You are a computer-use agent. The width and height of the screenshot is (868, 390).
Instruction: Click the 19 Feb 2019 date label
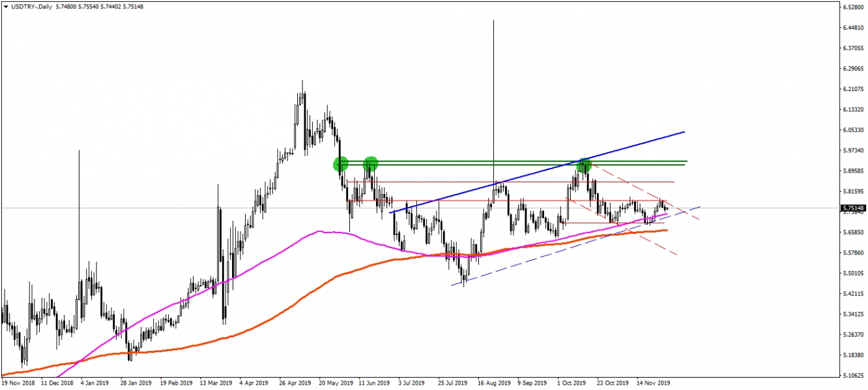point(177,383)
